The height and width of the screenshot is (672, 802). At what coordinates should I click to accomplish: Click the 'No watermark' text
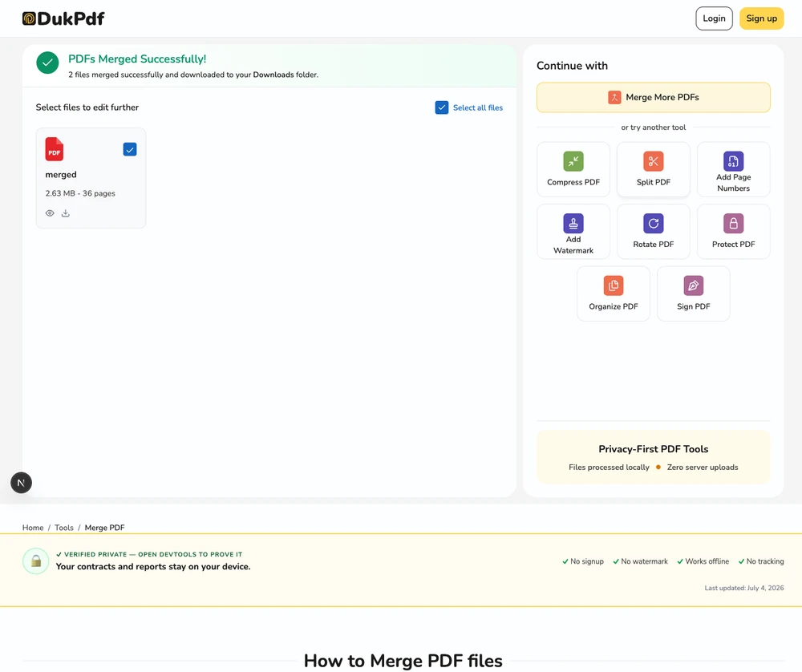(645, 561)
